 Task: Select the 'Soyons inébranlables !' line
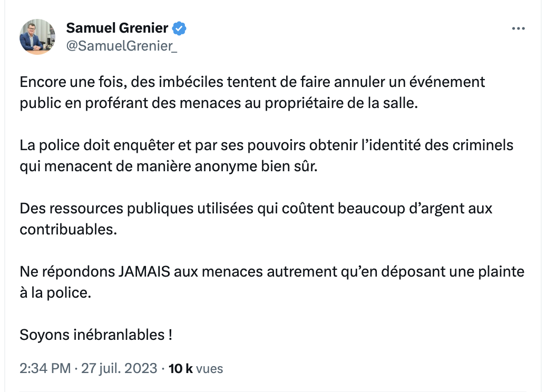[x=96, y=335]
